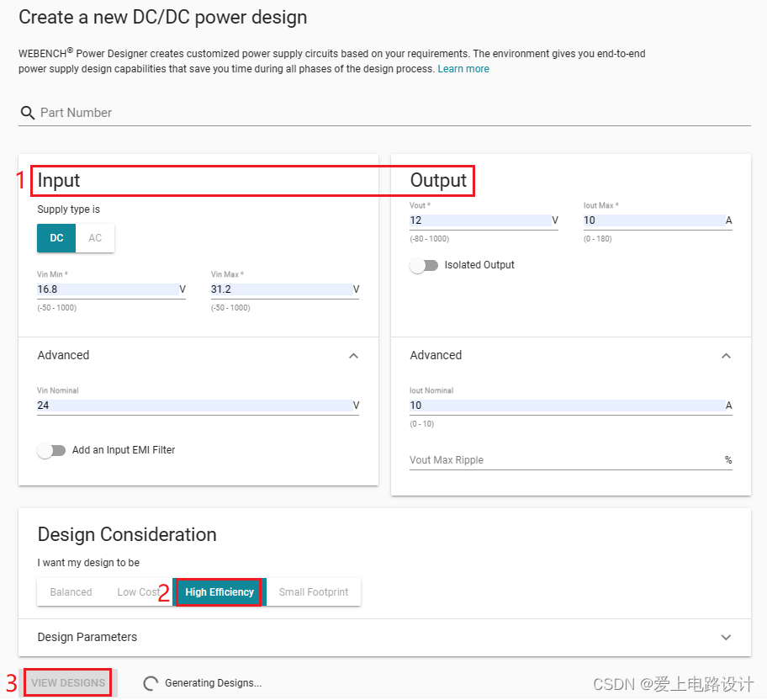Click the Iout Max input field
This screenshot has width=767, height=700.
click(x=658, y=220)
